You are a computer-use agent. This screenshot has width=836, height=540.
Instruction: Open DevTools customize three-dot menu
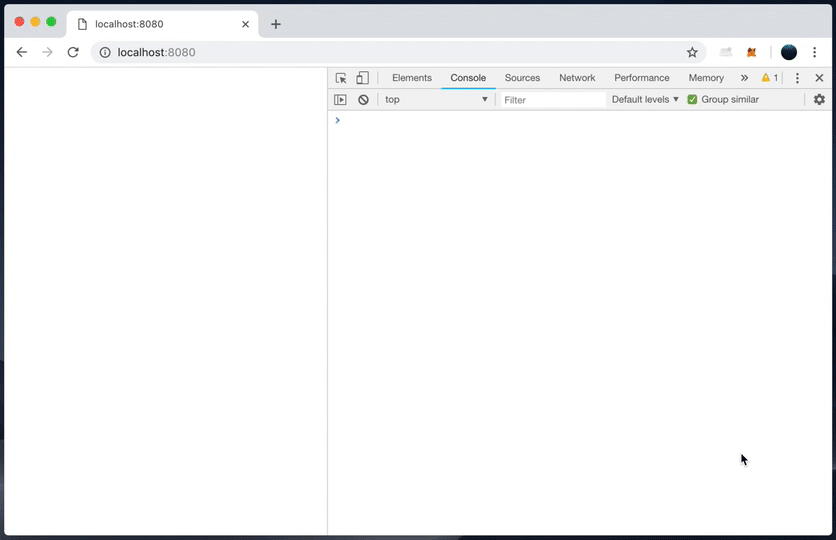tap(797, 78)
